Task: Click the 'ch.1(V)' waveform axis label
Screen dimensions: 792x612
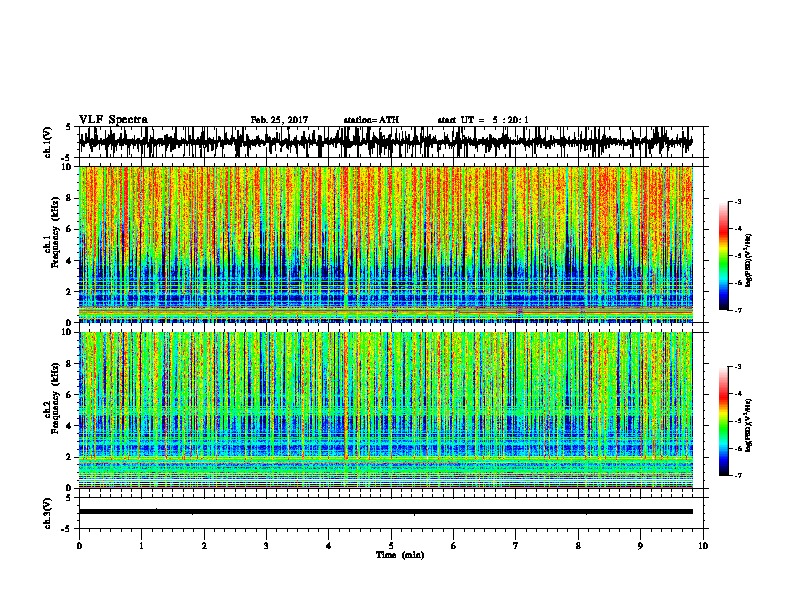Action: (48, 142)
